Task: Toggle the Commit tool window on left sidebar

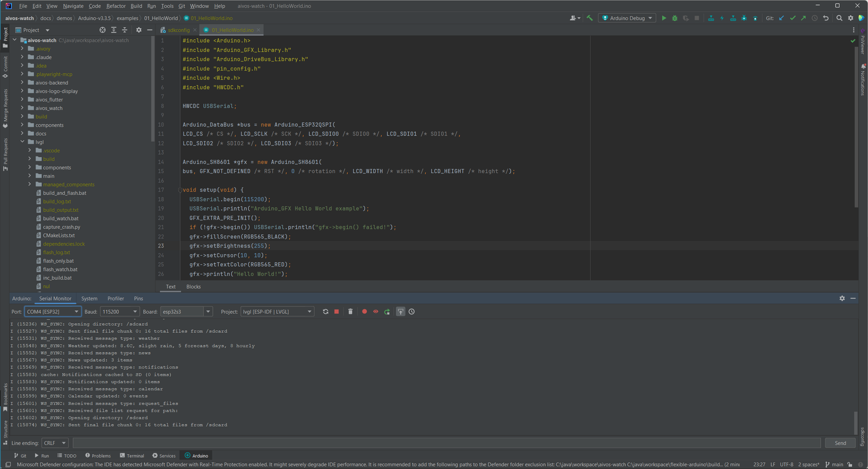Action: (x=5, y=67)
